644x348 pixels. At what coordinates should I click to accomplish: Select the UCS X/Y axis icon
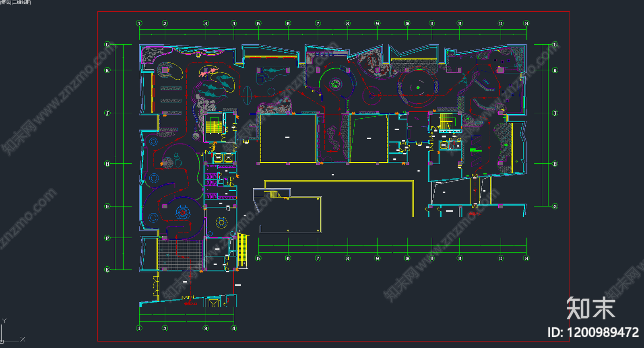click(x=13, y=331)
